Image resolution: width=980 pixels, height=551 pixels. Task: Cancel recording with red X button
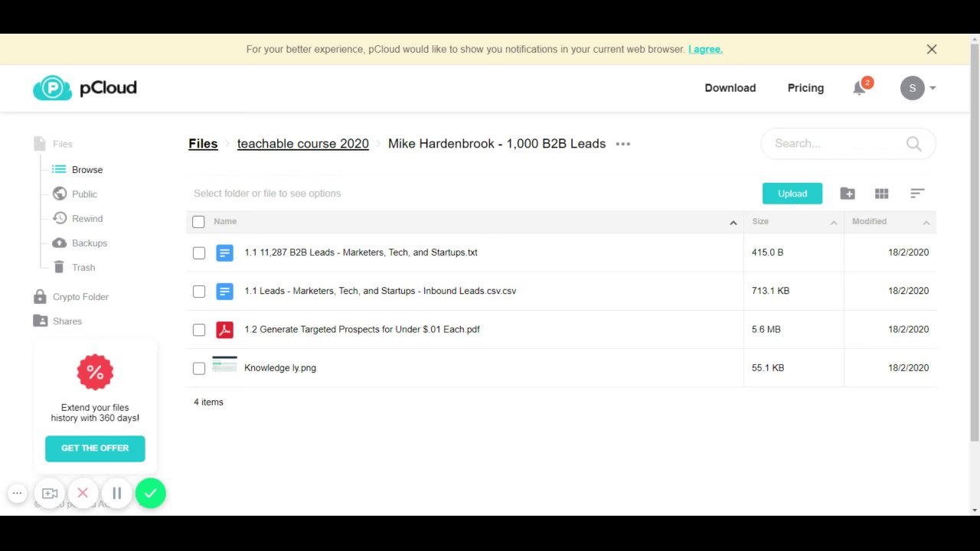83,494
